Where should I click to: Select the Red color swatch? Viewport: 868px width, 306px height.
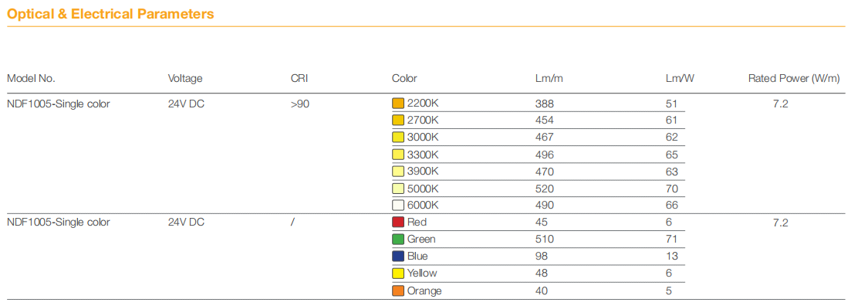(x=398, y=223)
